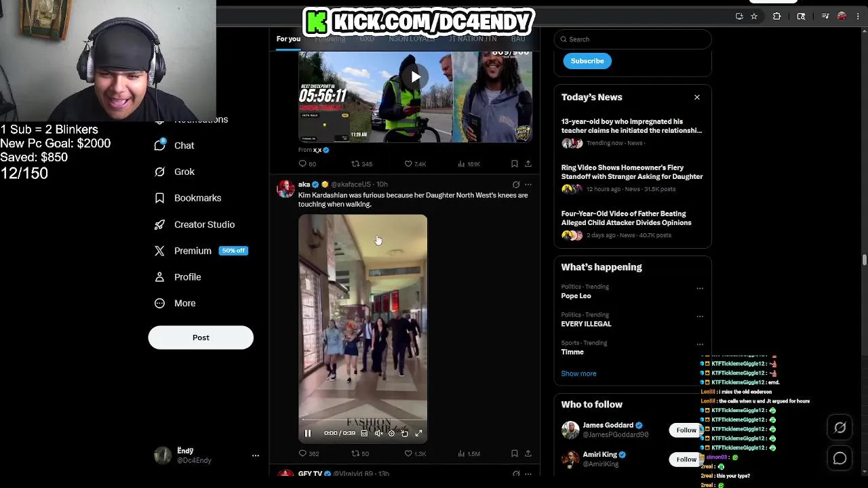Repost the post with 345 reposts
The image size is (868, 488).
click(361, 164)
